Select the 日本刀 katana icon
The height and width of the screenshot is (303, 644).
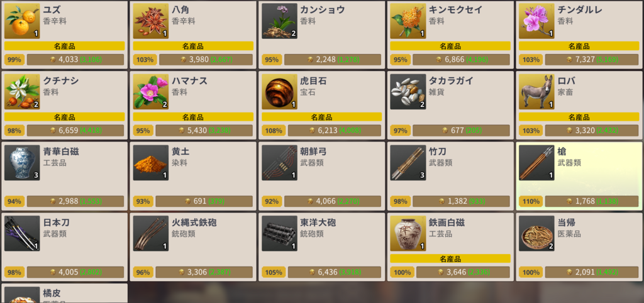22,234
